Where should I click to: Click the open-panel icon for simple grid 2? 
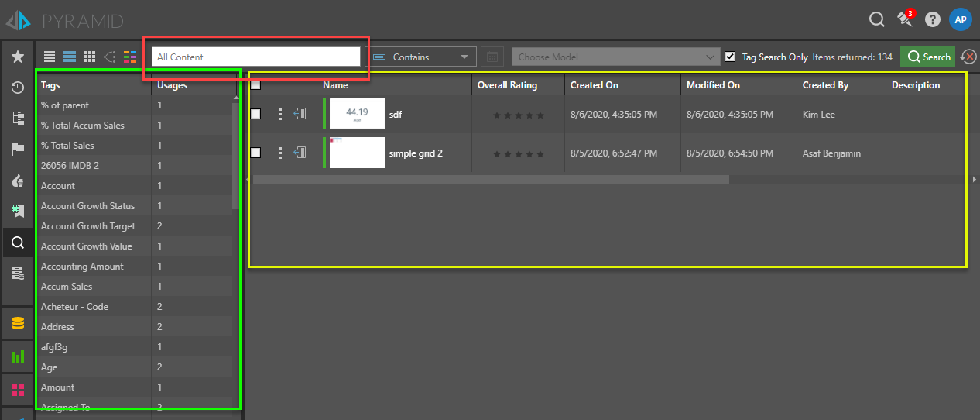click(300, 153)
